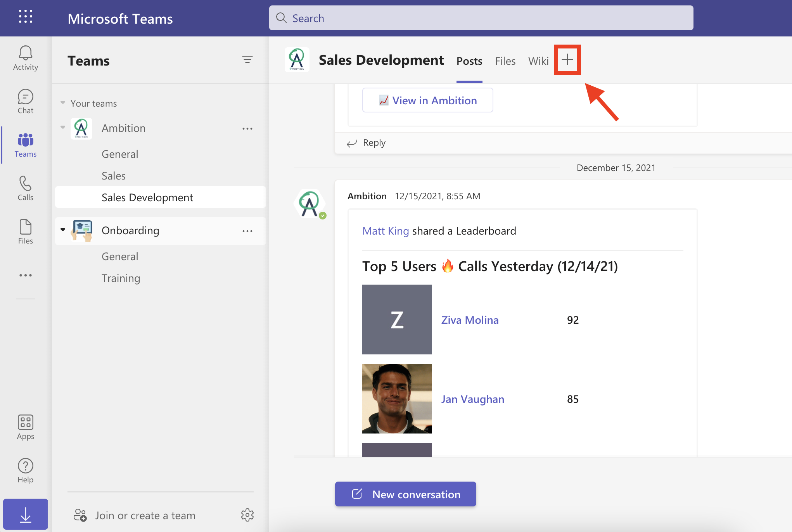The image size is (792, 532).
Task: Click Ambition bot avatar on post
Action: pyautogui.click(x=310, y=204)
